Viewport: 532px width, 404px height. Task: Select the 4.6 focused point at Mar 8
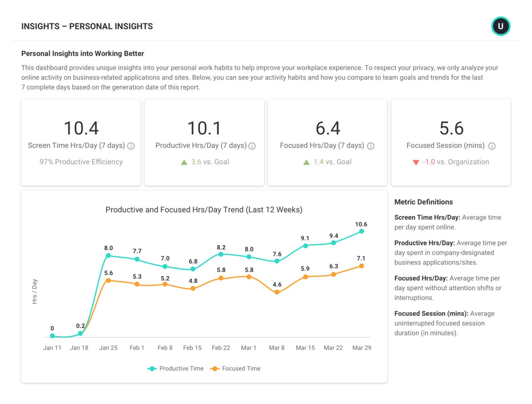pyautogui.click(x=277, y=292)
